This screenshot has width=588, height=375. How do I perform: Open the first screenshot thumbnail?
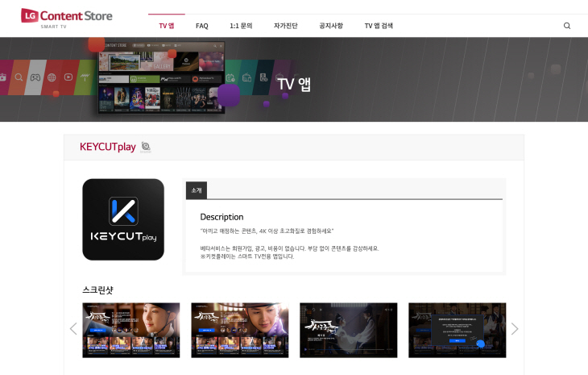click(x=131, y=331)
